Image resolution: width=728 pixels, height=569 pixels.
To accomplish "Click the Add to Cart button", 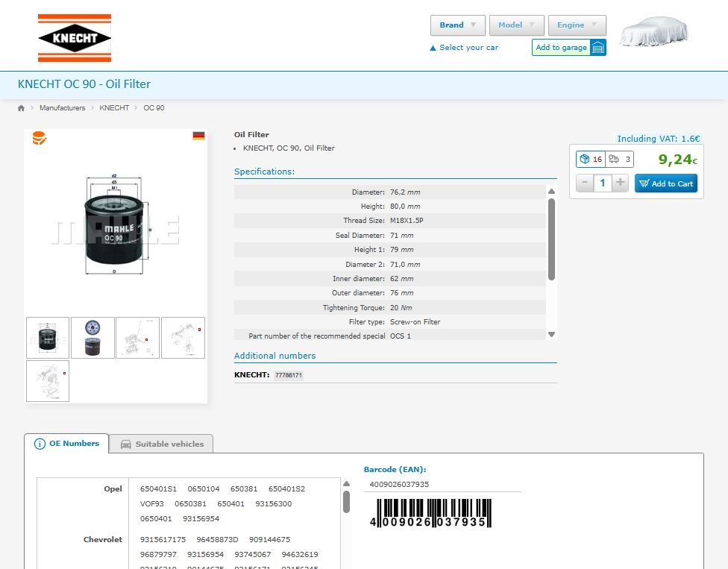I will coord(665,183).
